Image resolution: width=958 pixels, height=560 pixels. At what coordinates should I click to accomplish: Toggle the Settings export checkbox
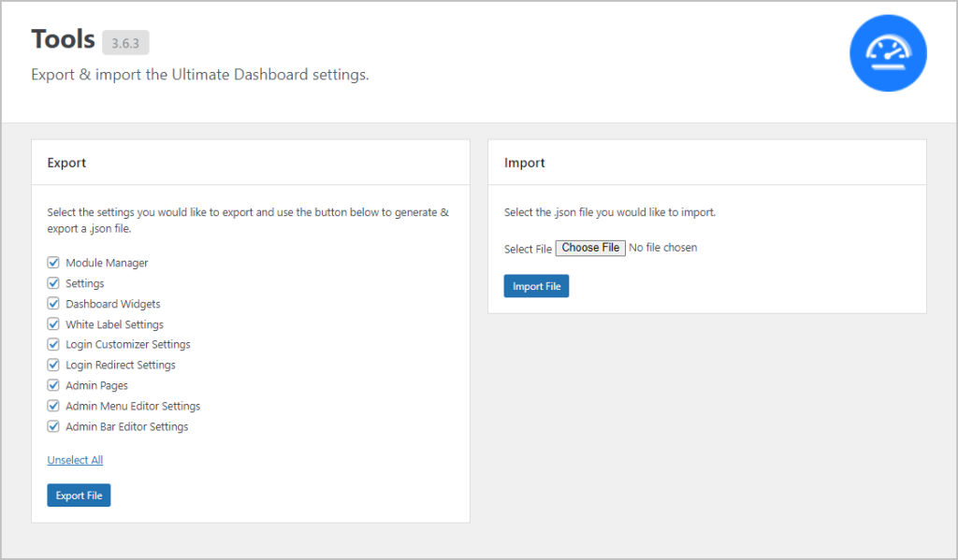point(53,283)
